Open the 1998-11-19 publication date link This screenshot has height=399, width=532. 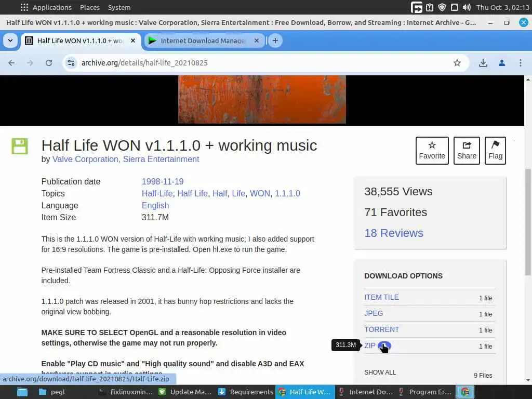[163, 181]
